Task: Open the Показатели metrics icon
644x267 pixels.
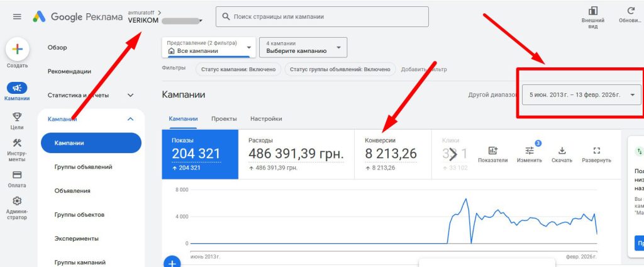Action: [x=493, y=151]
